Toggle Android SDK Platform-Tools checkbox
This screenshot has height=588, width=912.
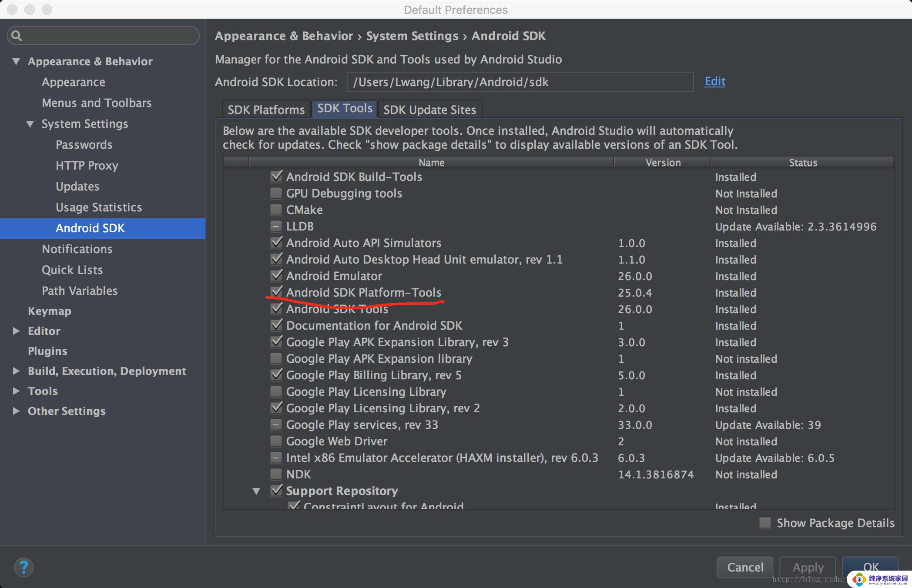point(276,292)
